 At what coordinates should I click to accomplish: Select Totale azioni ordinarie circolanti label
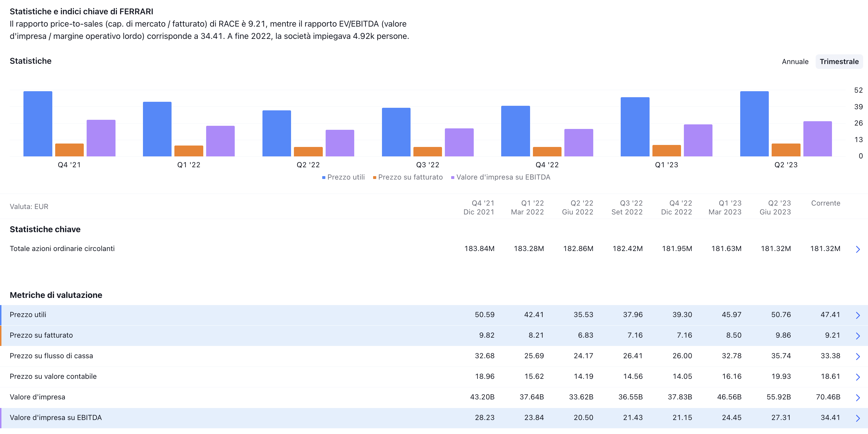[x=62, y=248]
